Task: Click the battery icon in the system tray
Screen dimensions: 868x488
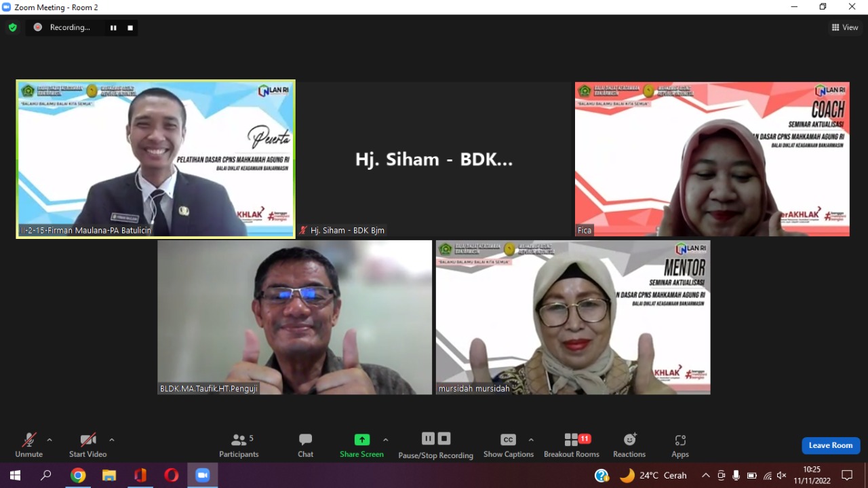Action: pyautogui.click(x=752, y=476)
